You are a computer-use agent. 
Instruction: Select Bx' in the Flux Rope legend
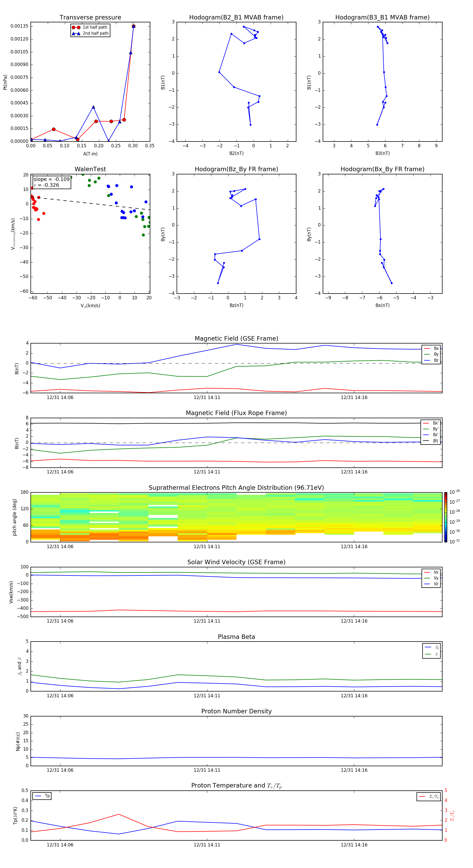pyautogui.click(x=431, y=423)
